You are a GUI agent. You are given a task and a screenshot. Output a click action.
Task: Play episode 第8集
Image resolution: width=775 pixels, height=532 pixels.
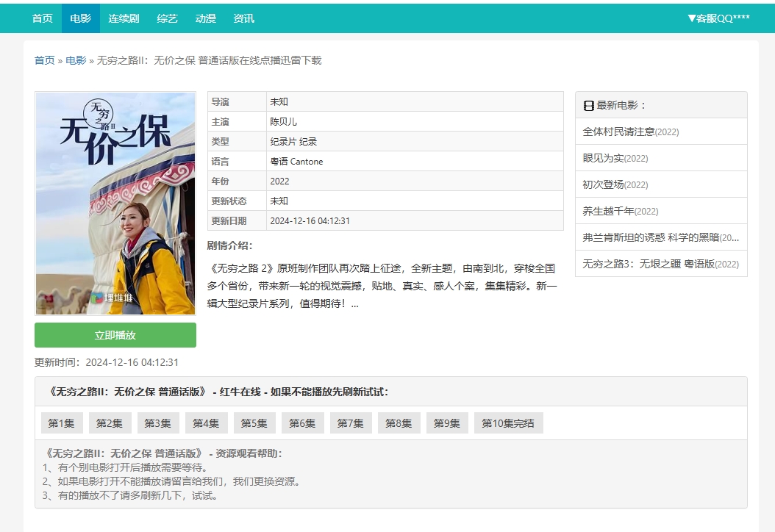pos(399,423)
